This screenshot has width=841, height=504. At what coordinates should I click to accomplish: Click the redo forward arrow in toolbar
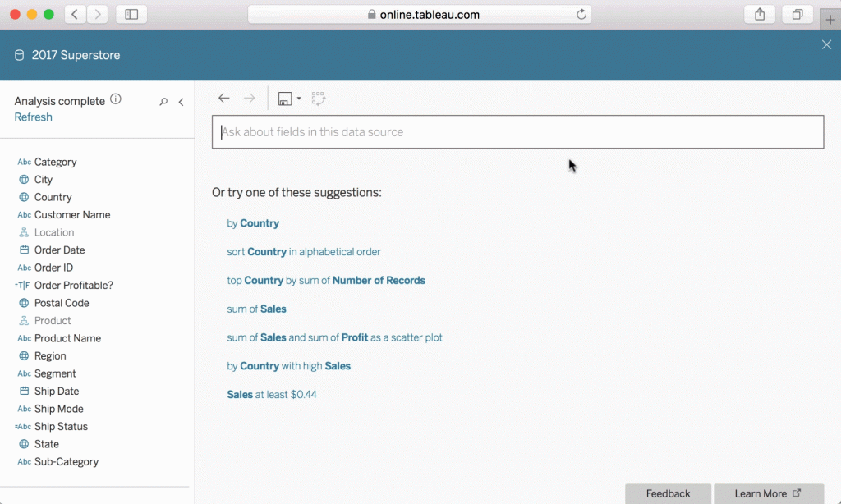[250, 99]
